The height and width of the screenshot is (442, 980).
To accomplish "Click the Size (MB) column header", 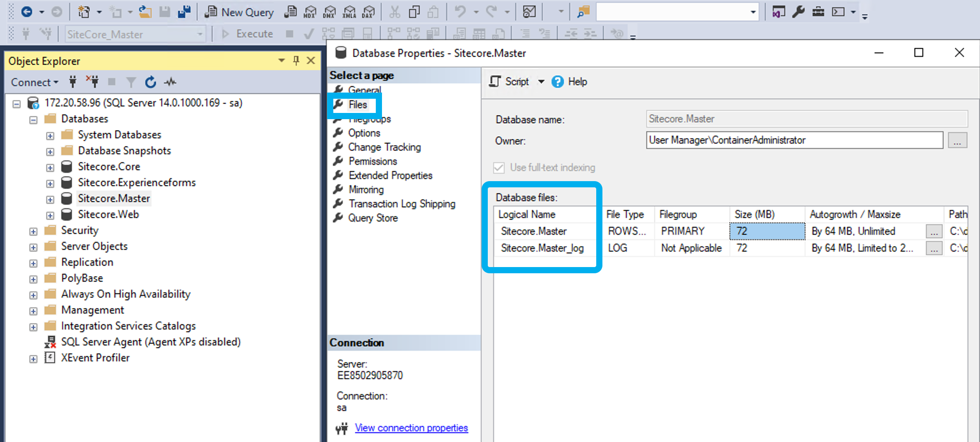I will [767, 214].
